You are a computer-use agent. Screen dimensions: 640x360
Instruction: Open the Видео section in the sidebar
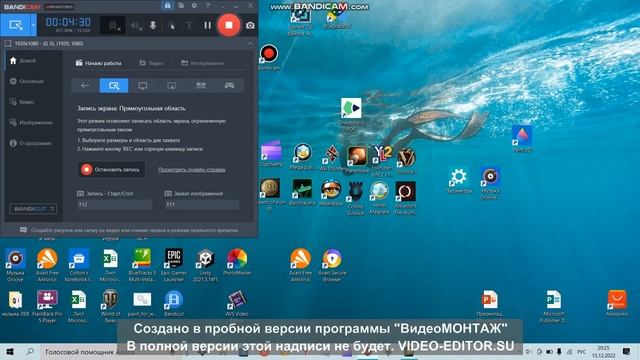click(x=22, y=102)
